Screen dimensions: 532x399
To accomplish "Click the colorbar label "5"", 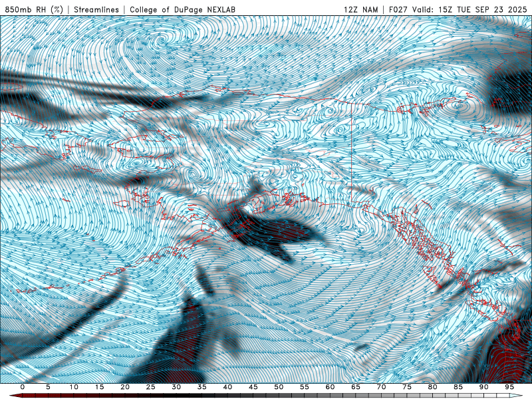I will (x=48, y=387).
